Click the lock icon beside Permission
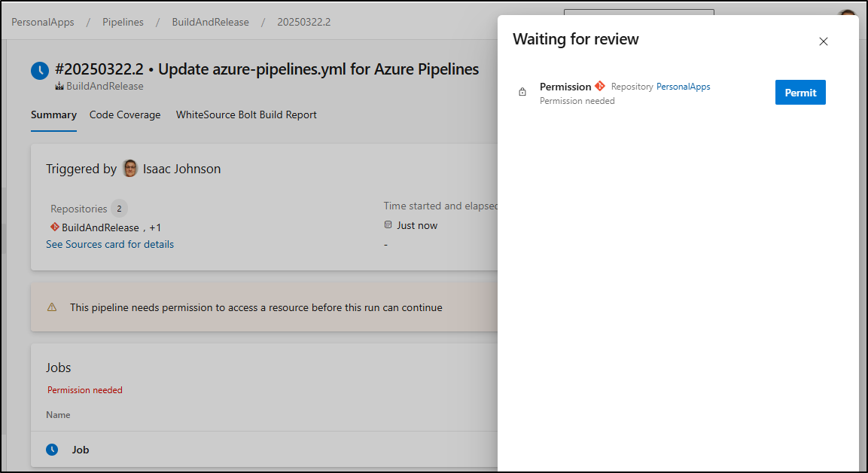This screenshot has height=473, width=868. coord(522,92)
